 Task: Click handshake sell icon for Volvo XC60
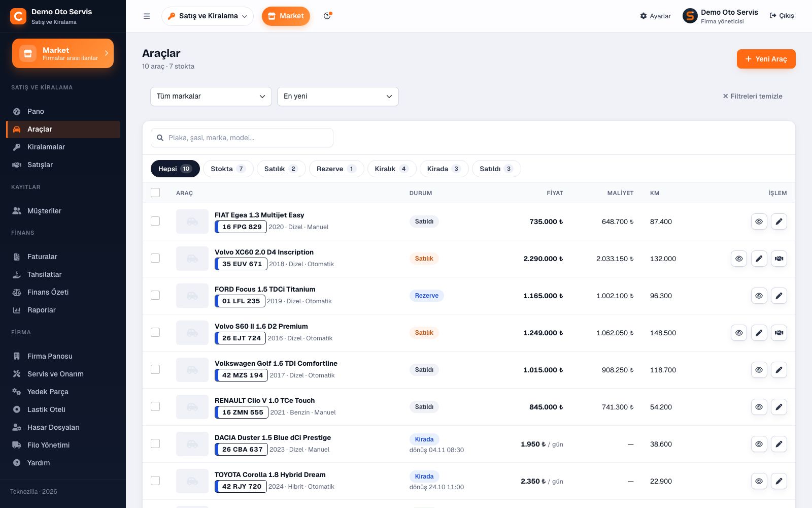point(779,259)
